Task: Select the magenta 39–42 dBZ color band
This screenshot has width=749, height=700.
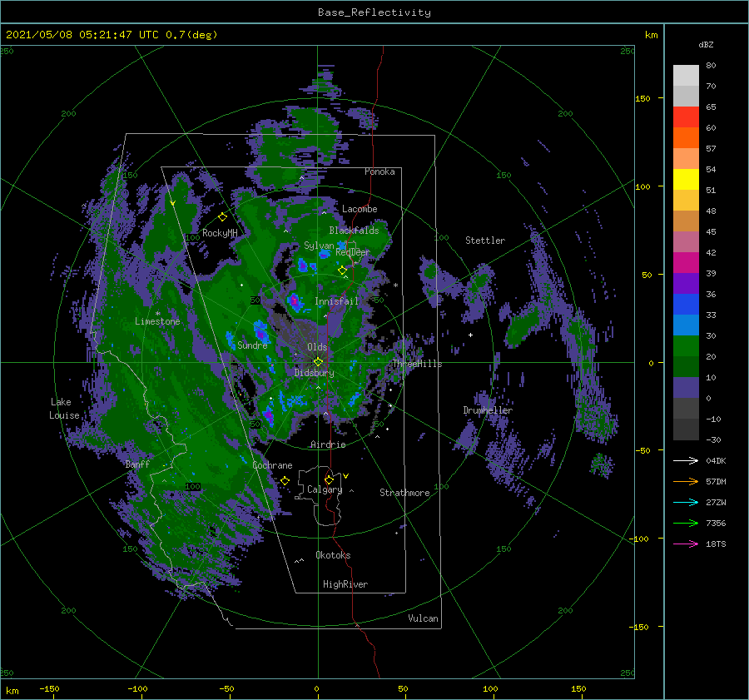Action: click(x=686, y=263)
